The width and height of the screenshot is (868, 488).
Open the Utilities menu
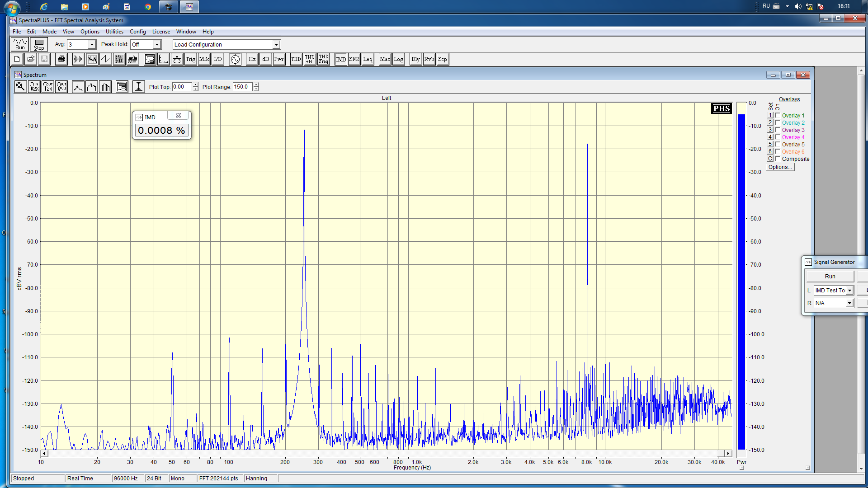click(114, 32)
